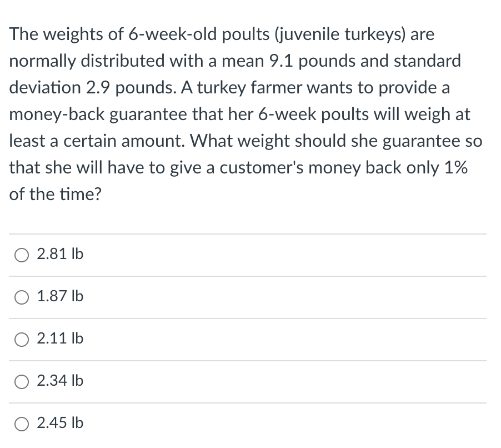This screenshot has height=448, width=501.
Task: Click the 2.81 lb option label
Action: pos(59,255)
